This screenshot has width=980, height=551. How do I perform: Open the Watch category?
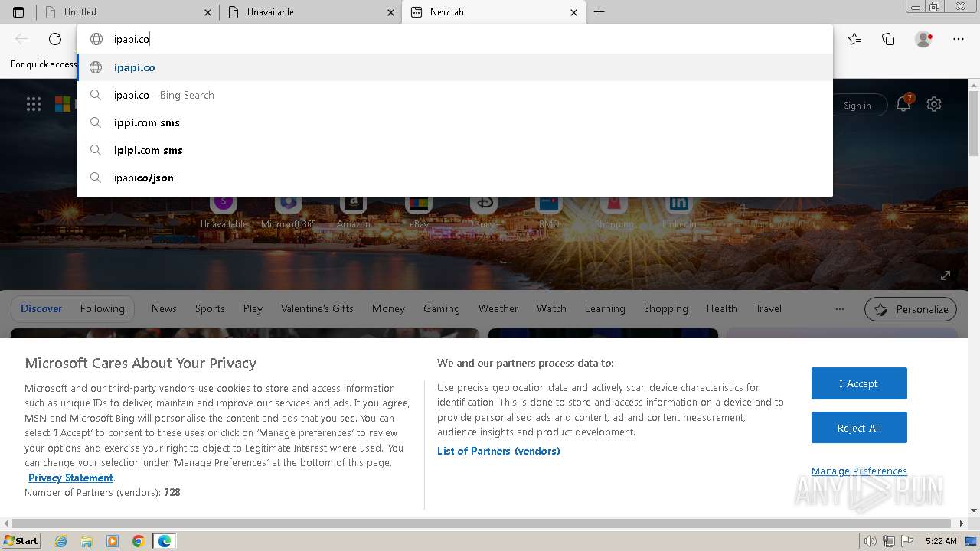tap(551, 308)
